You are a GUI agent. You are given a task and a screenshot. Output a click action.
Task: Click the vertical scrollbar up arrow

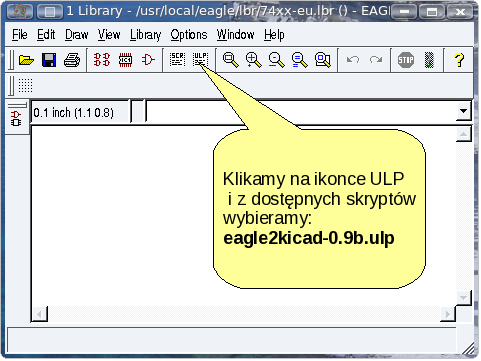pyautogui.click(x=464, y=134)
